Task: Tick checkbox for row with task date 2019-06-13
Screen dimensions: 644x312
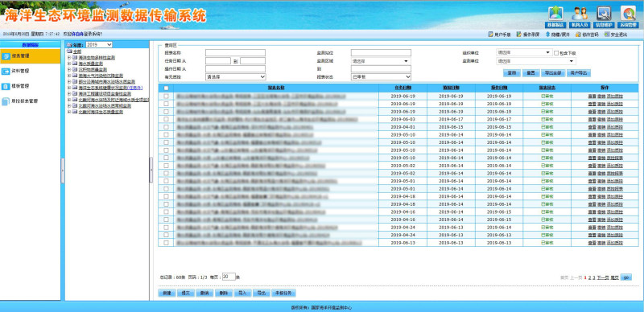Action: (x=166, y=243)
